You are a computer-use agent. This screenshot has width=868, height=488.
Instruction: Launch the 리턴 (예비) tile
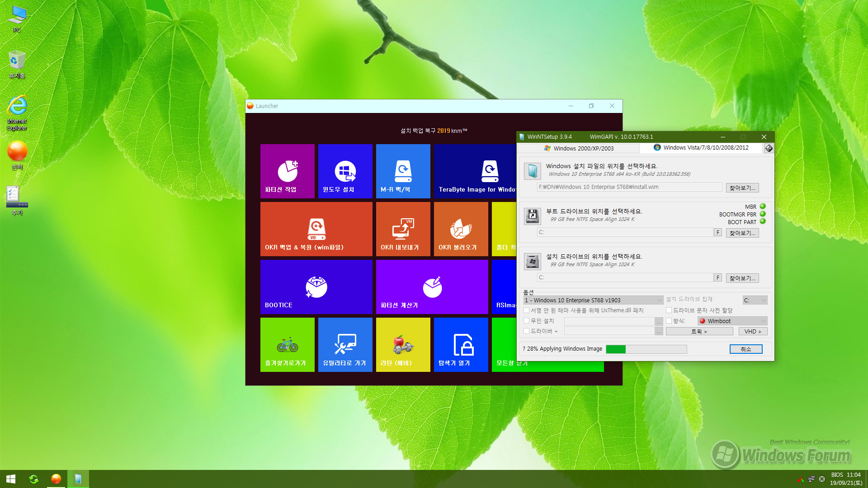point(403,345)
